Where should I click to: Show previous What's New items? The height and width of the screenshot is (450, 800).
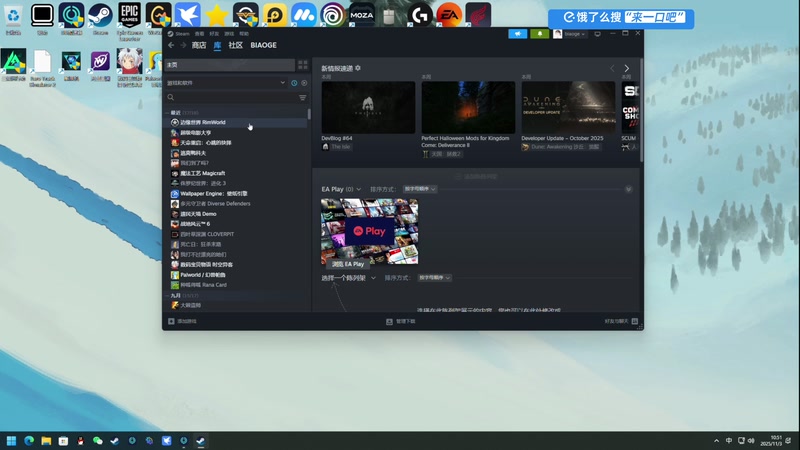coord(612,68)
